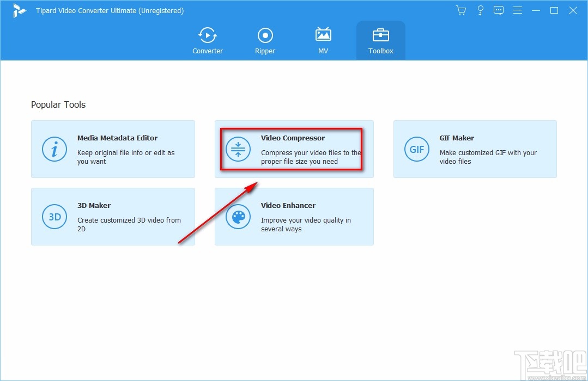This screenshot has height=381, width=588.
Task: Launch 3D Maker tool title
Action: tap(94, 205)
